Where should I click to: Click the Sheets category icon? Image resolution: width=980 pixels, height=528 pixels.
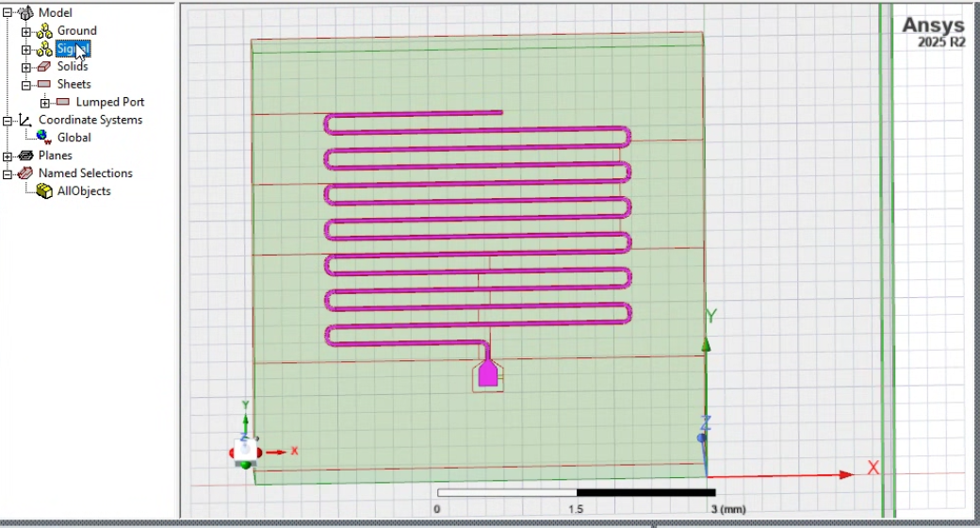[44, 84]
